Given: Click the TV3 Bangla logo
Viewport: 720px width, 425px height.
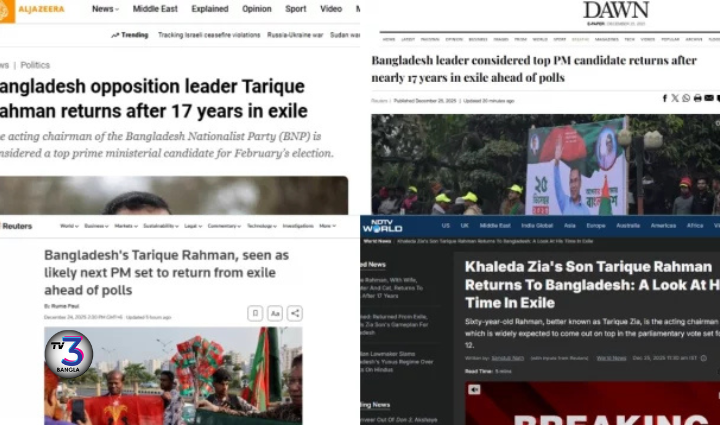Looking at the screenshot, I should [69, 354].
